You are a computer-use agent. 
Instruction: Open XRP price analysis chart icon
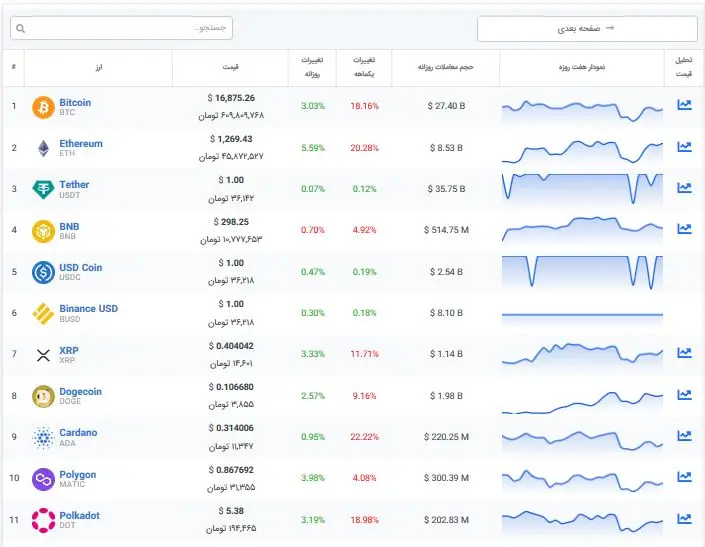(684, 353)
